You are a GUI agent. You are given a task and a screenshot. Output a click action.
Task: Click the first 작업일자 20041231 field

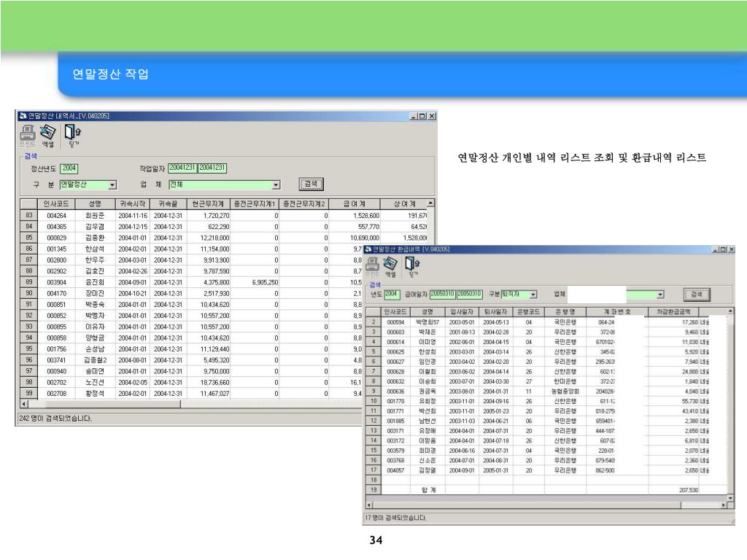[x=182, y=168]
